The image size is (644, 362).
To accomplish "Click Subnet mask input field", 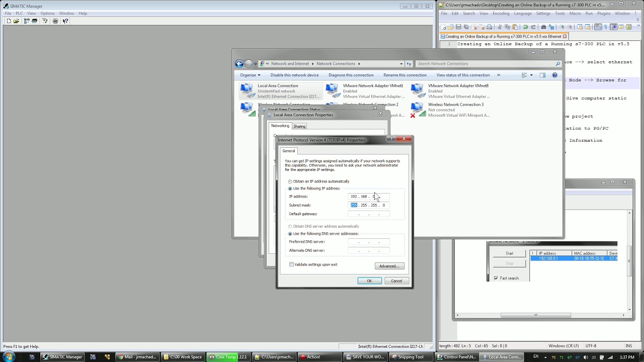I will click(x=369, y=205).
